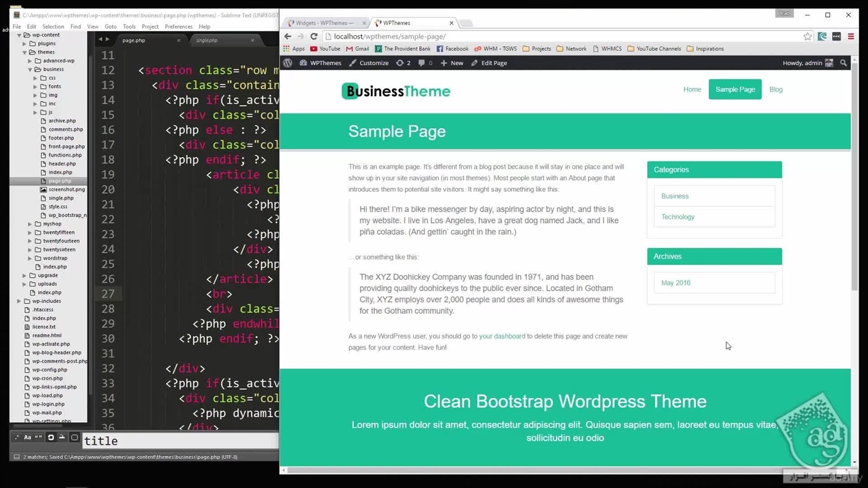Expand the plugins folder in sidebar
Image resolution: width=868 pixels, height=488 pixels.
tap(25, 43)
